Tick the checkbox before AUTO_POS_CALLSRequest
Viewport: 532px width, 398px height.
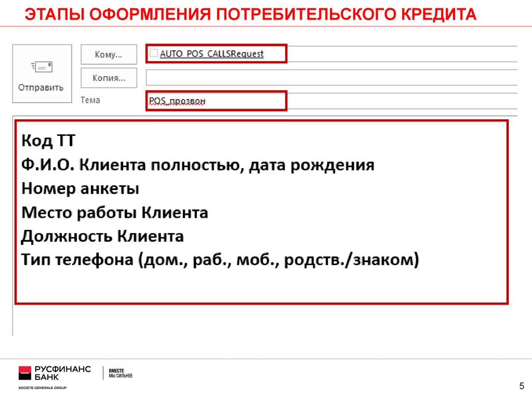(154, 53)
